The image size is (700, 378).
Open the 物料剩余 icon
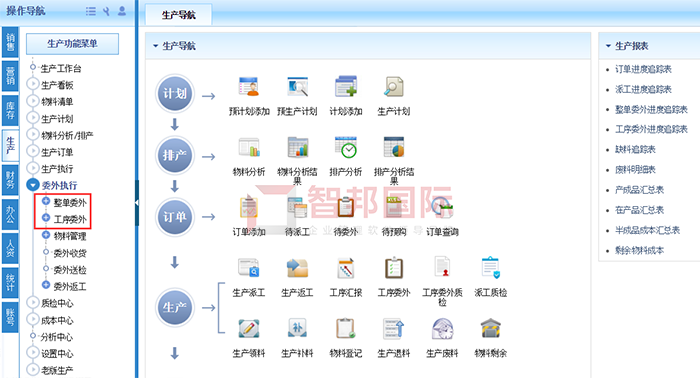491,328
